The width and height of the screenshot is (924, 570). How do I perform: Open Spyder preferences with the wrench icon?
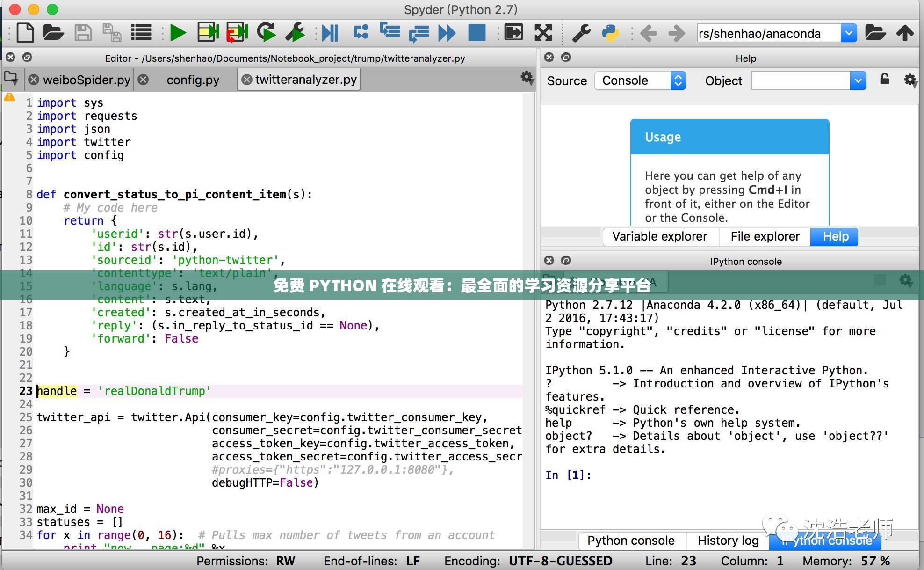(x=581, y=33)
